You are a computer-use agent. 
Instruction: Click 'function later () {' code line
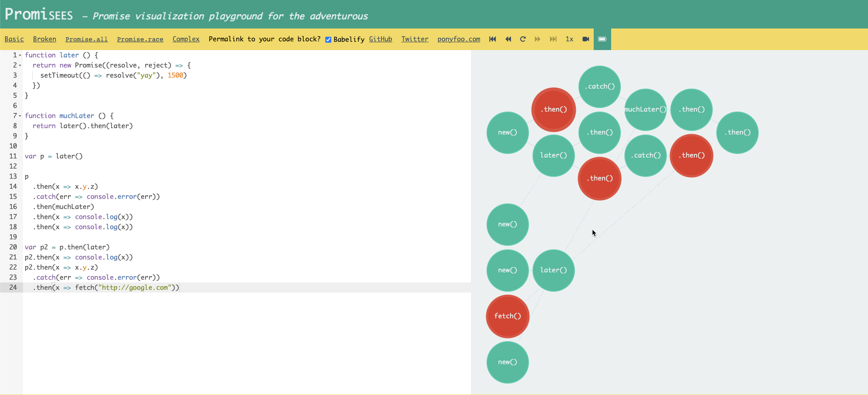pyautogui.click(x=62, y=55)
